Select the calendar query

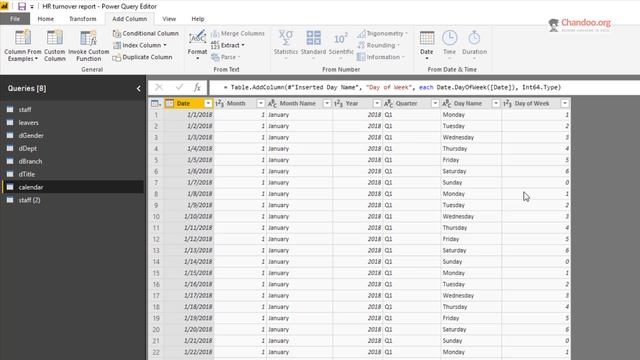73,187
